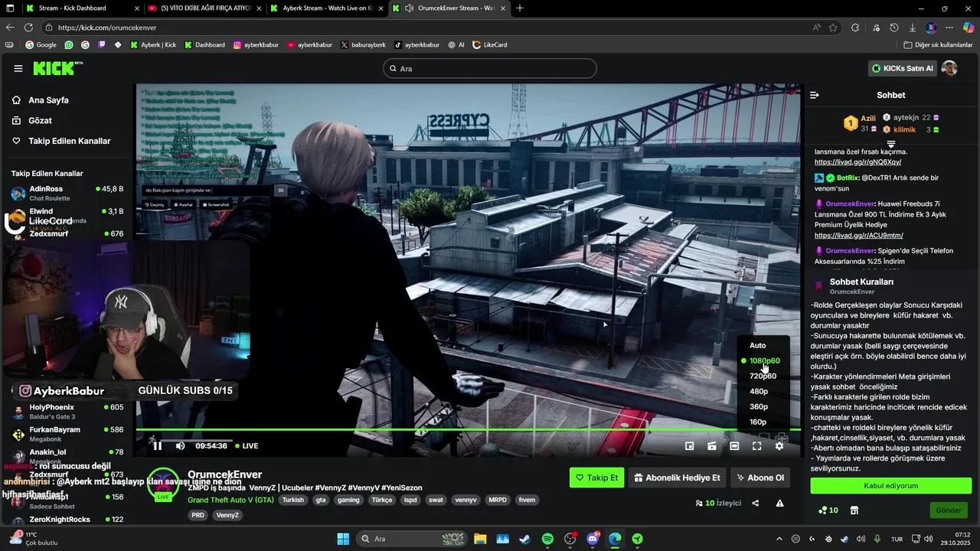This screenshot has height=551, width=980.
Task: Open the Kick hamburger menu
Action: pyautogui.click(x=18, y=68)
